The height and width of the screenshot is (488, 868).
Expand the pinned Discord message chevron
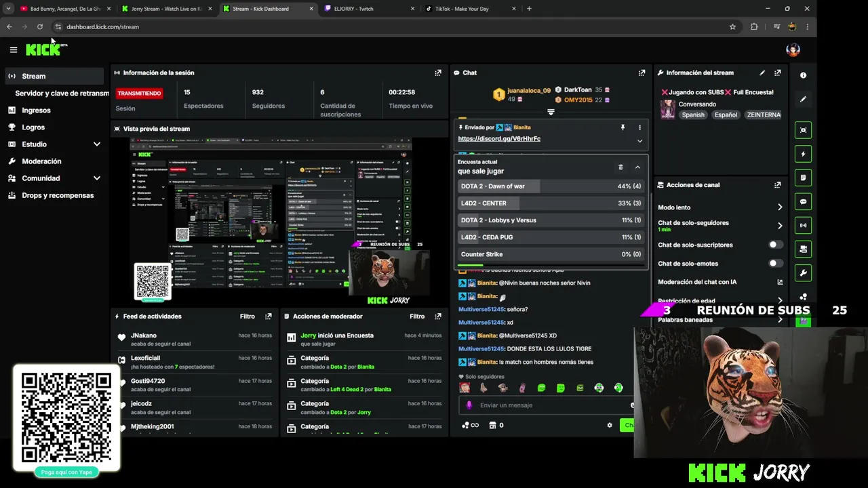coord(639,141)
